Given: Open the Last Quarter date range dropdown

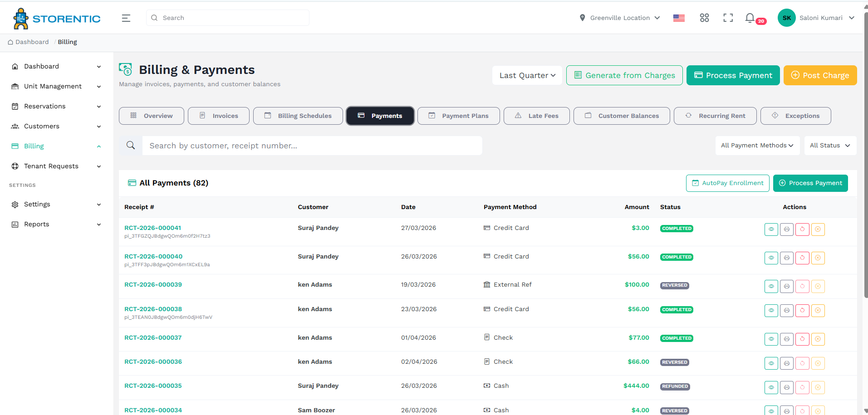Looking at the screenshot, I should point(527,75).
